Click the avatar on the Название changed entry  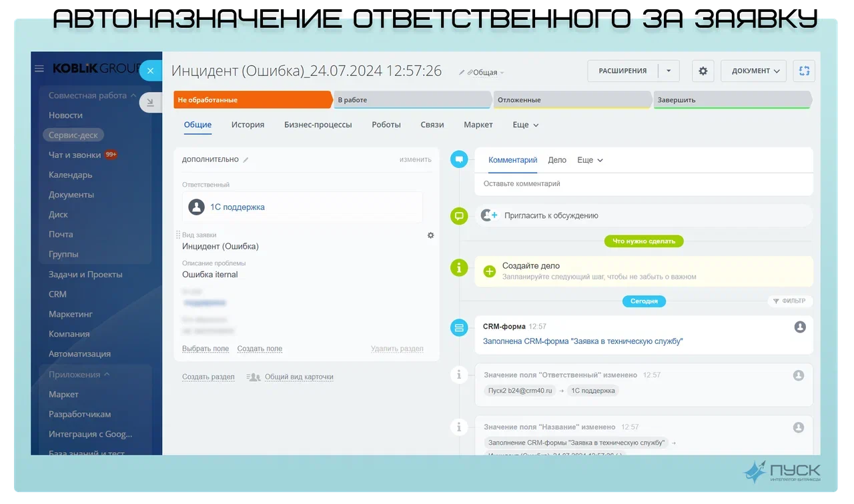pyautogui.click(x=799, y=427)
